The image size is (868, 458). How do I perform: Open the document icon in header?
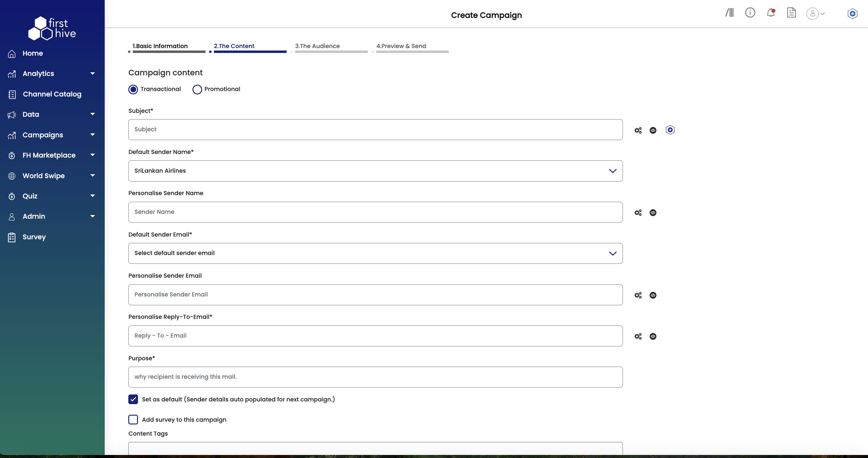[791, 13]
